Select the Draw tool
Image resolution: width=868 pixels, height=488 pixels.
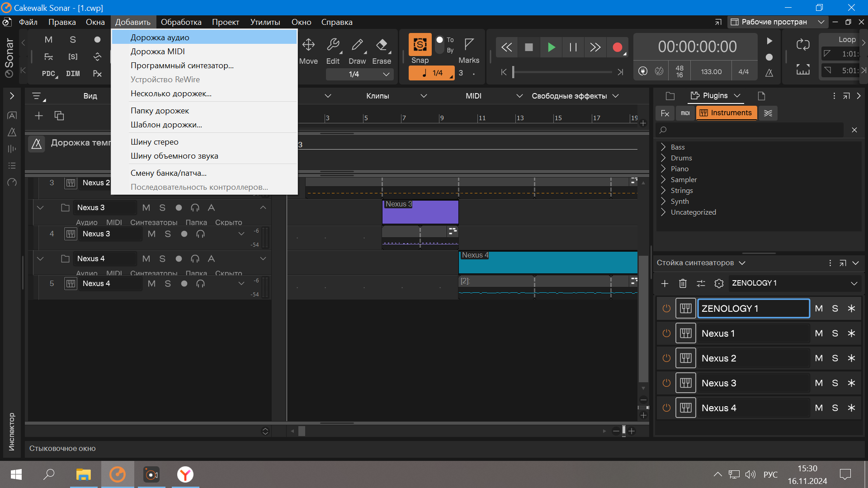(x=357, y=51)
